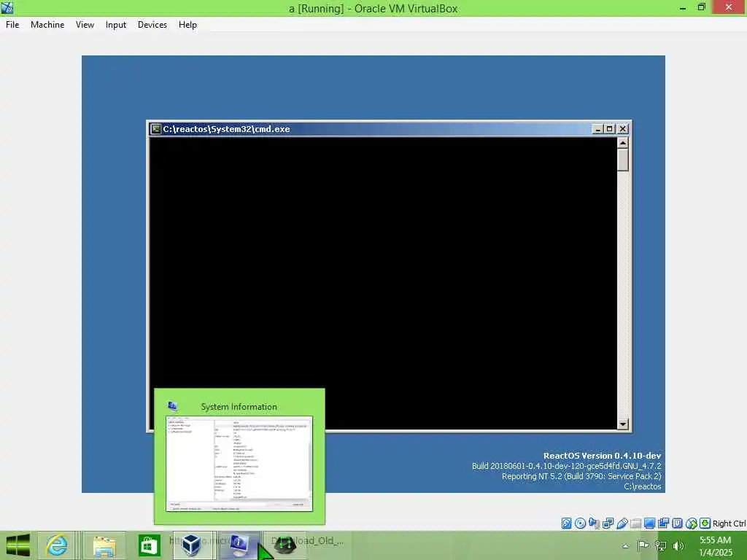This screenshot has height=560, width=747.
Task: Open the network tray icon
Action: pos(660,545)
